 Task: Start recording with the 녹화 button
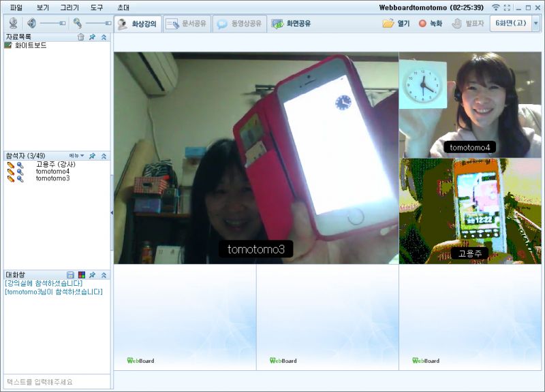point(431,23)
